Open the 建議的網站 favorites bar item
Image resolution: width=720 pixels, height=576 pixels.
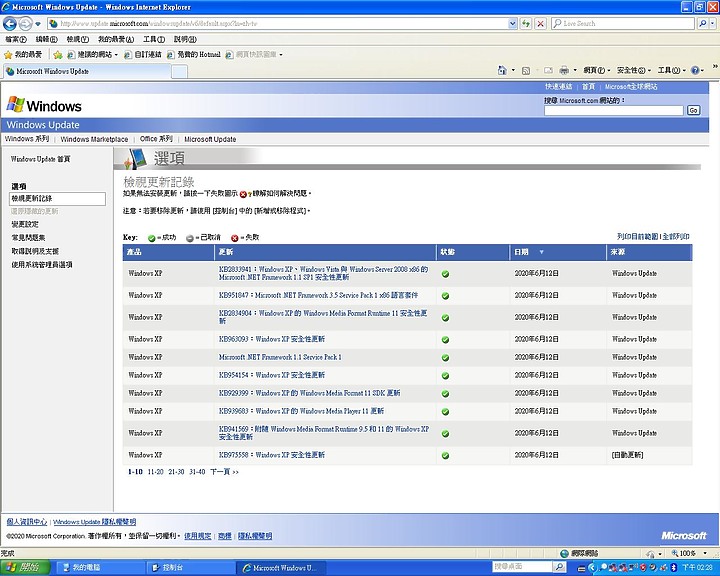[x=93, y=55]
